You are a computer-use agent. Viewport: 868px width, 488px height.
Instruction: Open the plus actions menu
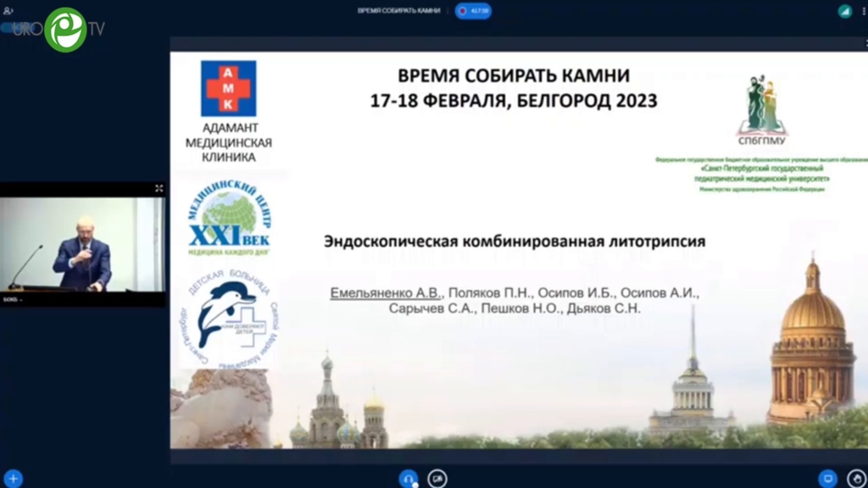tap(13, 479)
